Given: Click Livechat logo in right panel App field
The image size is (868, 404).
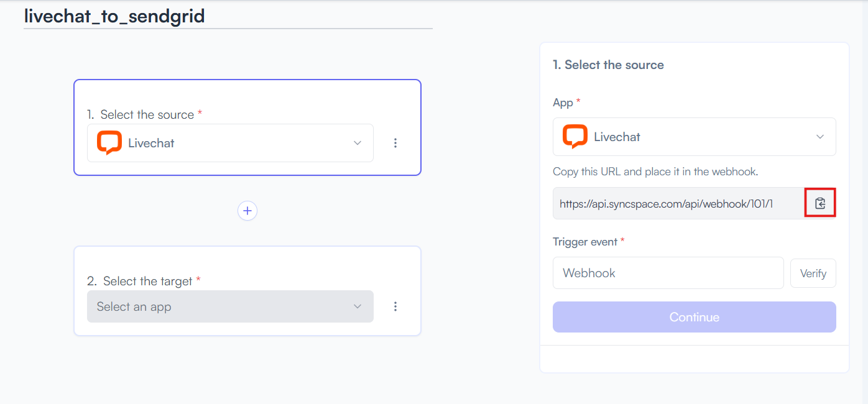Looking at the screenshot, I should click(575, 137).
